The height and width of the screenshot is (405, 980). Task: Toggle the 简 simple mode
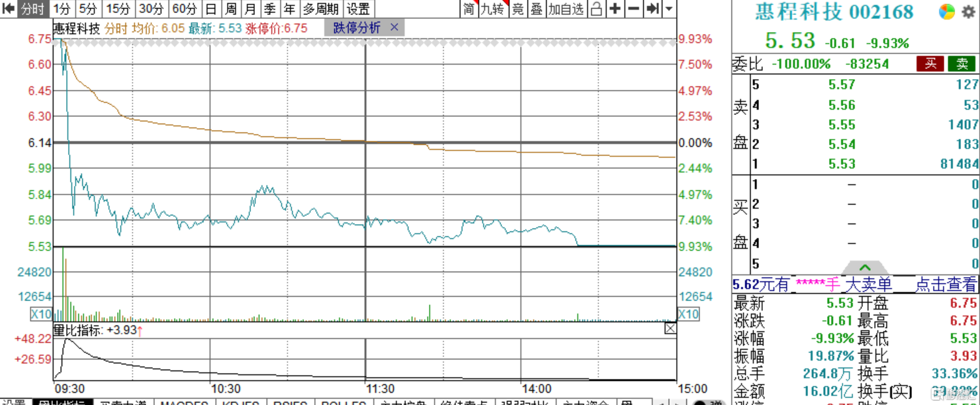[469, 9]
